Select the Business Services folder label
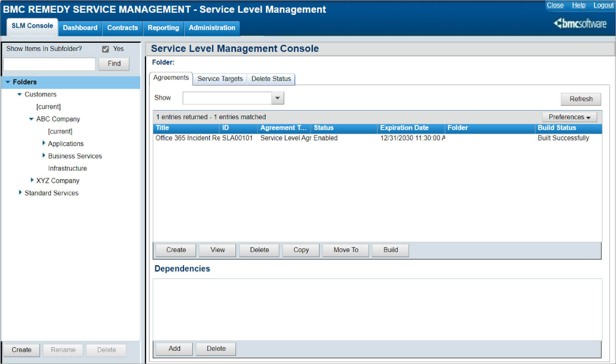 pos(75,156)
